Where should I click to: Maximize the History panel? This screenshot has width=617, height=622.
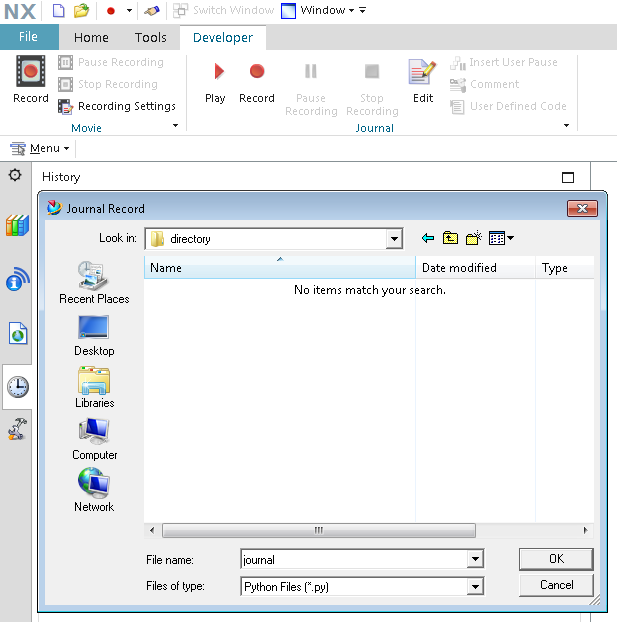(x=568, y=177)
